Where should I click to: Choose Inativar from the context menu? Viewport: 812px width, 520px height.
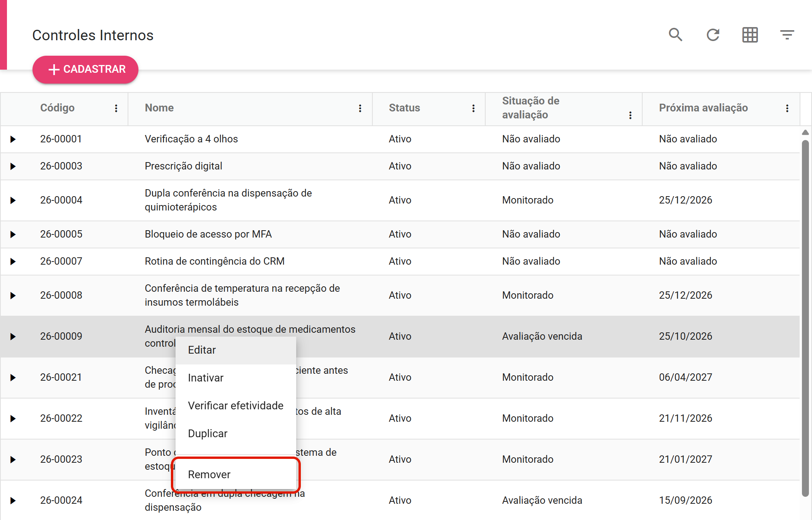(236, 378)
